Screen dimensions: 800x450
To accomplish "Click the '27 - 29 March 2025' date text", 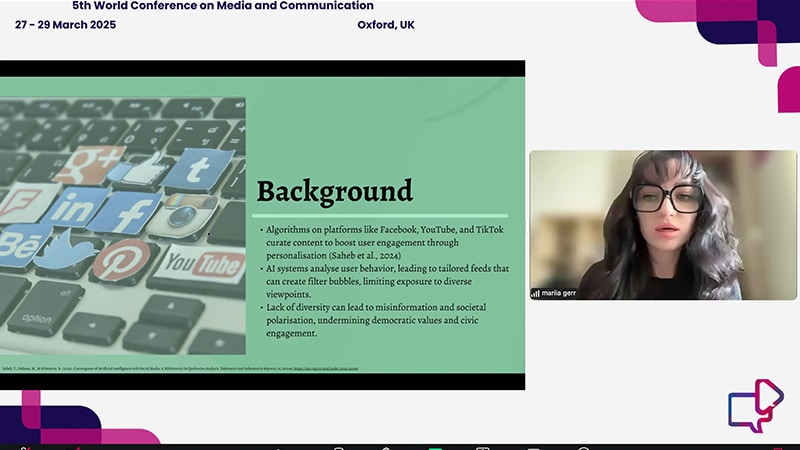I will pyautogui.click(x=65, y=25).
